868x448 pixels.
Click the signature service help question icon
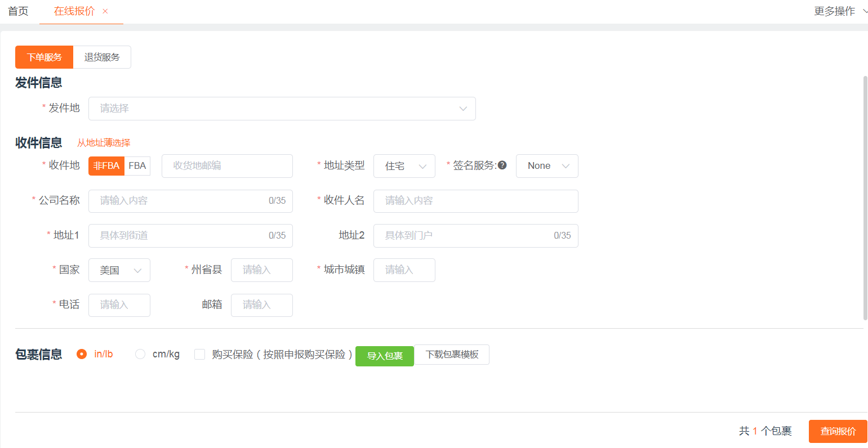502,165
